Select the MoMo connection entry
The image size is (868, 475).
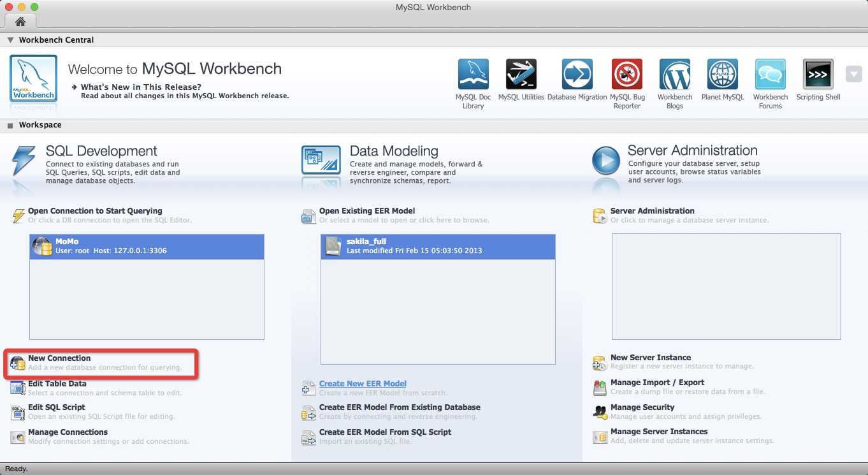(147, 246)
